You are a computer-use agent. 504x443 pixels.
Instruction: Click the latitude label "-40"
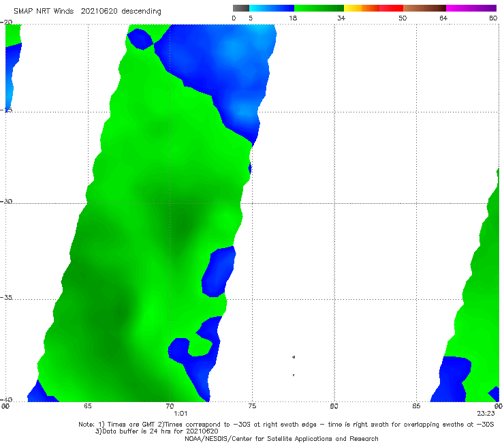[x=6, y=399]
